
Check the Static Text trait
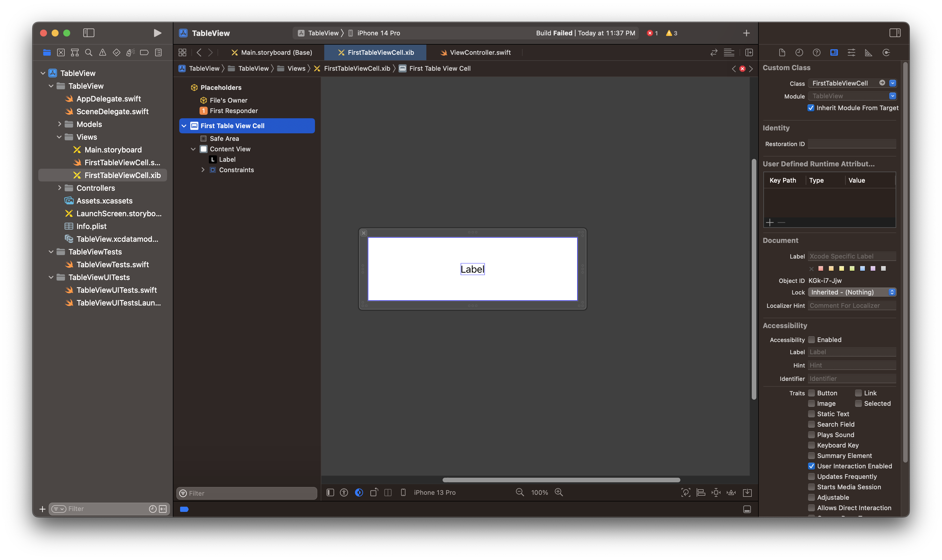811,414
